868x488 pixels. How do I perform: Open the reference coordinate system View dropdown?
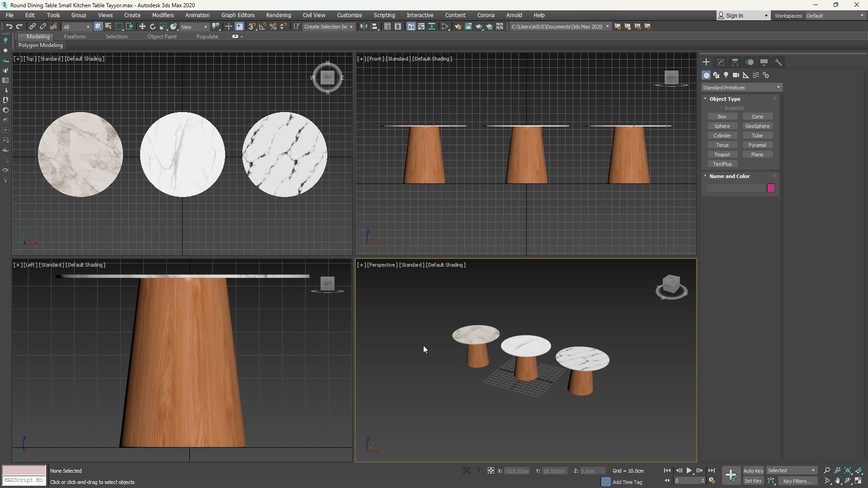[x=194, y=27]
